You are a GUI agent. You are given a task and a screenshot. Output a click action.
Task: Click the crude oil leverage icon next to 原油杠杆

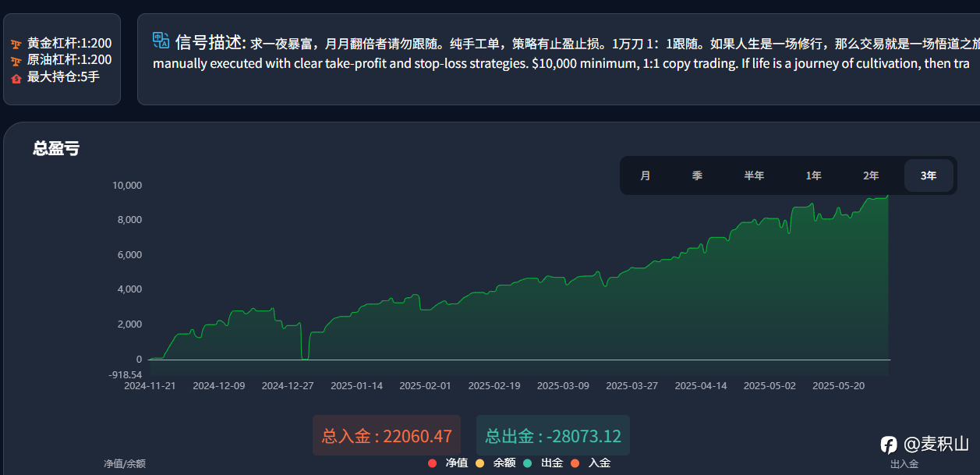tap(16, 60)
